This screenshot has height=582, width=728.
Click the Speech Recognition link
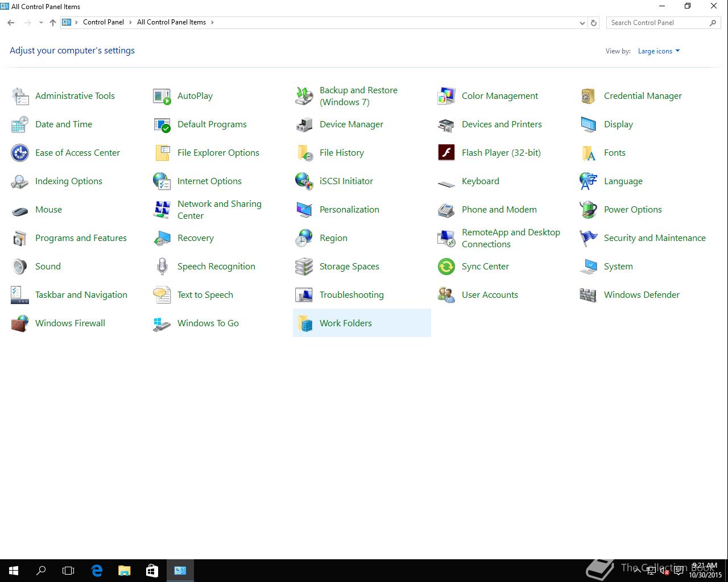[x=216, y=267]
